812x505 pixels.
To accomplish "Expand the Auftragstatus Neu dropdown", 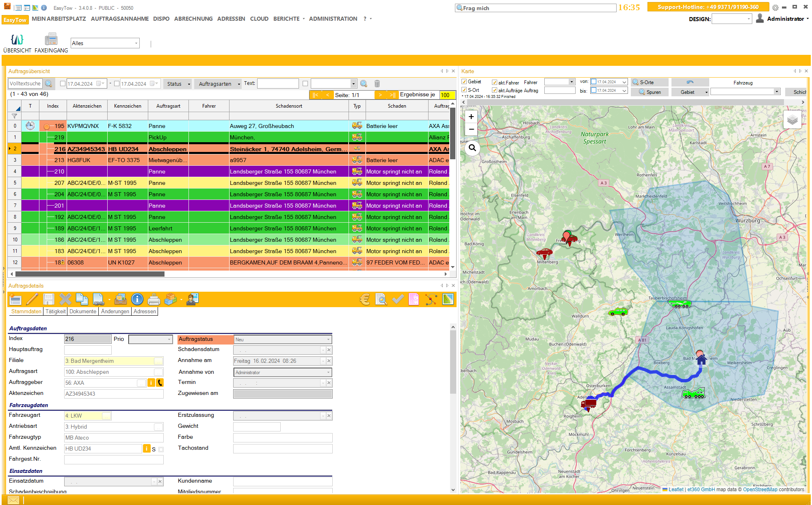I will 328,340.
